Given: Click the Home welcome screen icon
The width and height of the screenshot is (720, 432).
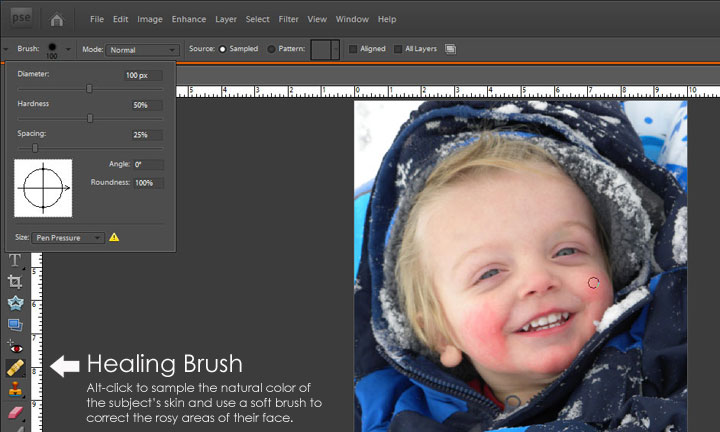Looking at the screenshot, I should (57, 19).
